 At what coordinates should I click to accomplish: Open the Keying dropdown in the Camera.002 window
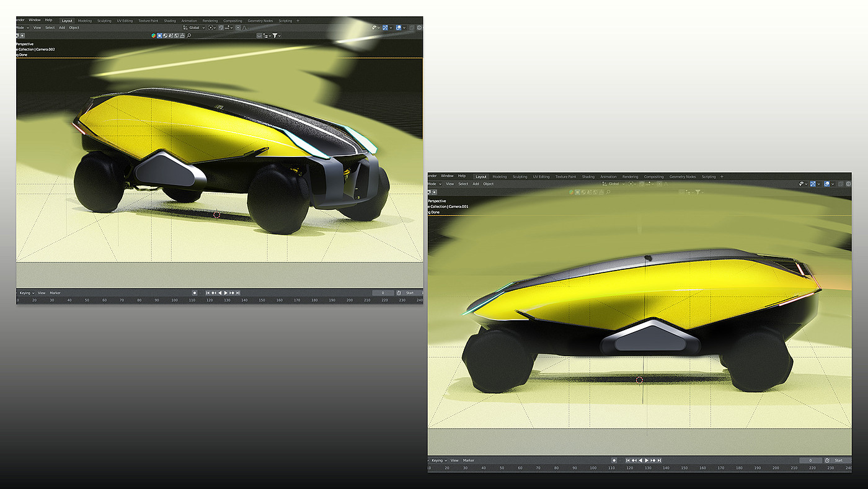pos(25,293)
